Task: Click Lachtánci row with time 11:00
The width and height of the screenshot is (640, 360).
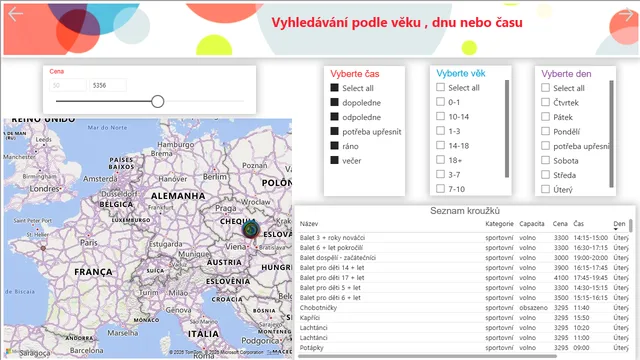Action: [x=464, y=338]
